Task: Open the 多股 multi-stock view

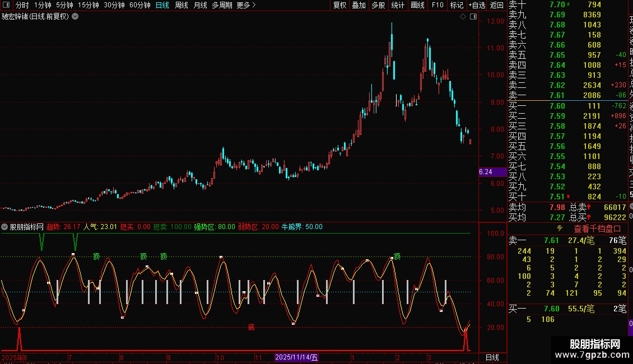Action: [378, 5]
